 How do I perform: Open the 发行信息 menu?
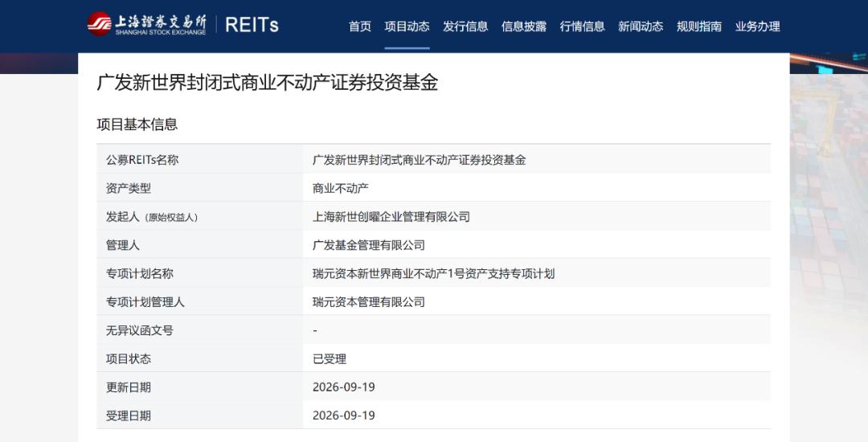[x=465, y=26]
